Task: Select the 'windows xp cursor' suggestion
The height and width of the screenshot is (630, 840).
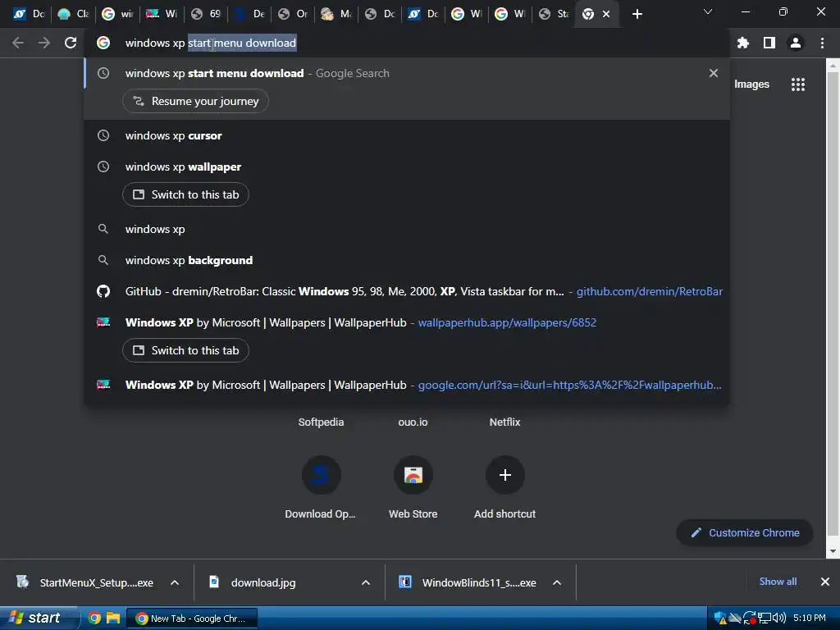Action: 407,135
